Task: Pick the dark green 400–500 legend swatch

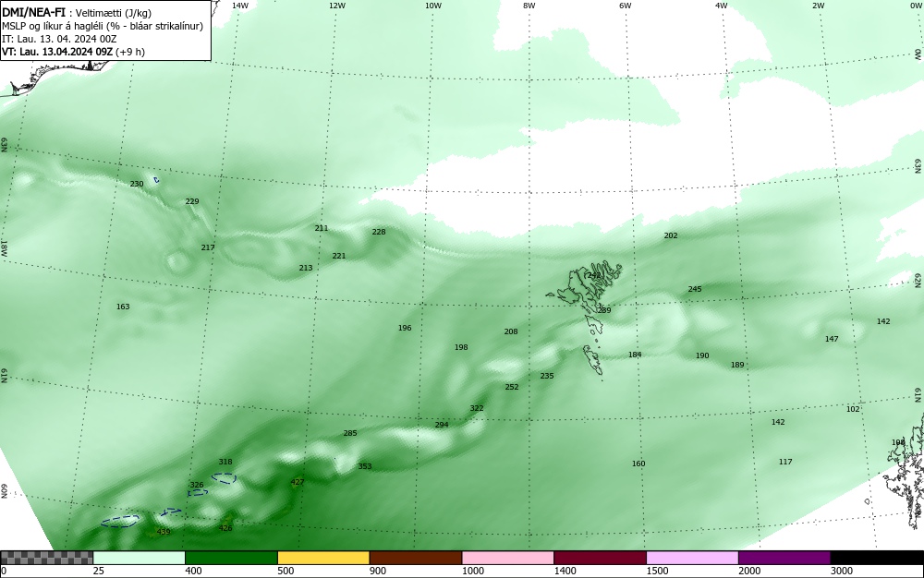Action: (x=231, y=558)
